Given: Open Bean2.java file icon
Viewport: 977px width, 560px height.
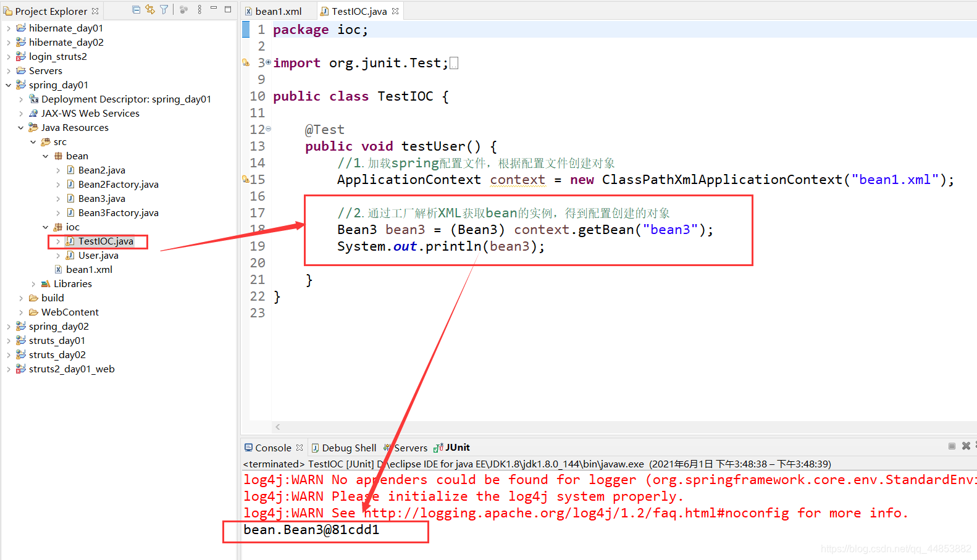Looking at the screenshot, I should click(x=70, y=170).
